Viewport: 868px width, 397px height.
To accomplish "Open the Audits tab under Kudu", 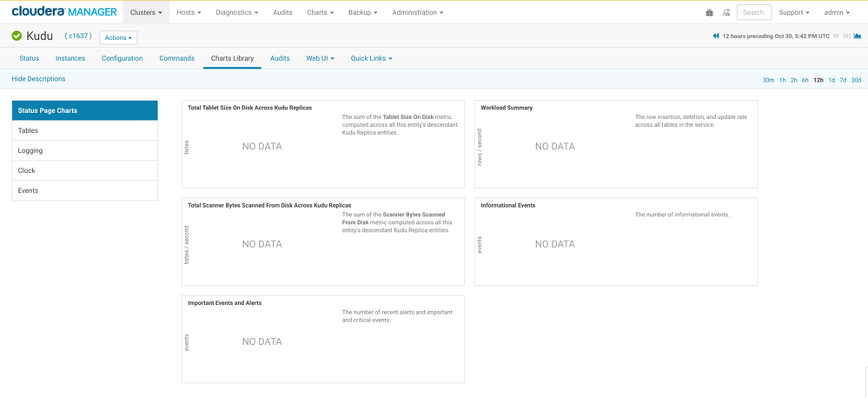I will pos(280,58).
